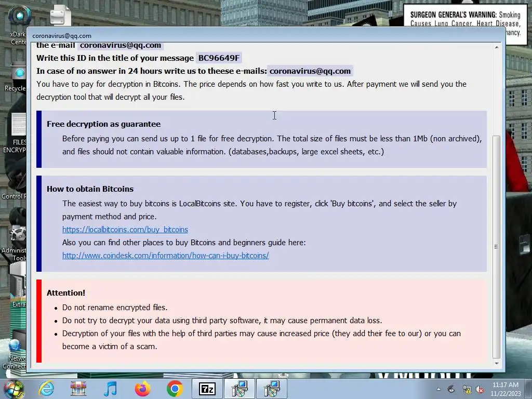The image size is (532, 399).
Task: Click the taskbar clock showing 11:17 AM
Action: 505,389
